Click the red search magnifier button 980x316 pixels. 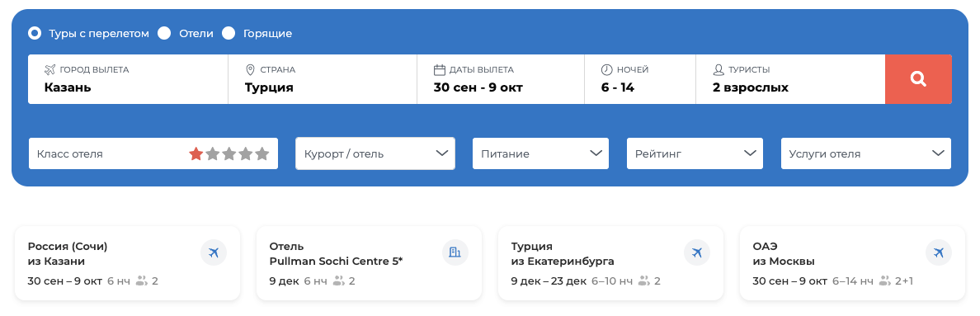click(x=918, y=79)
